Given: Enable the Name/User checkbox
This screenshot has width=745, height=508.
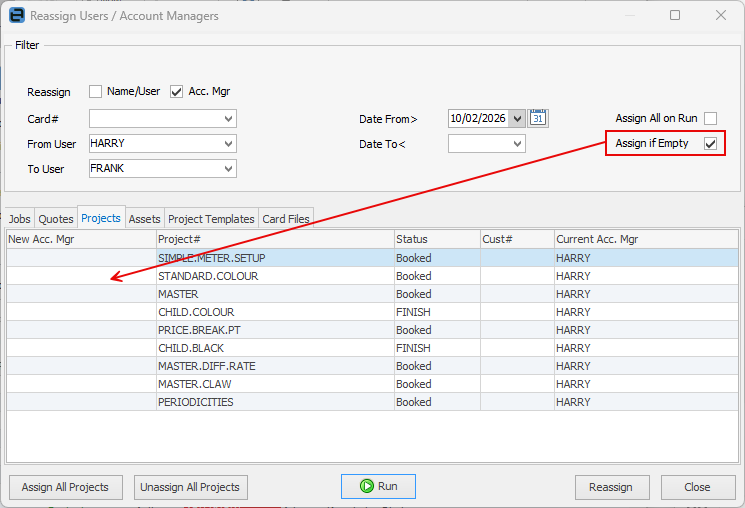Looking at the screenshot, I should tap(96, 91).
